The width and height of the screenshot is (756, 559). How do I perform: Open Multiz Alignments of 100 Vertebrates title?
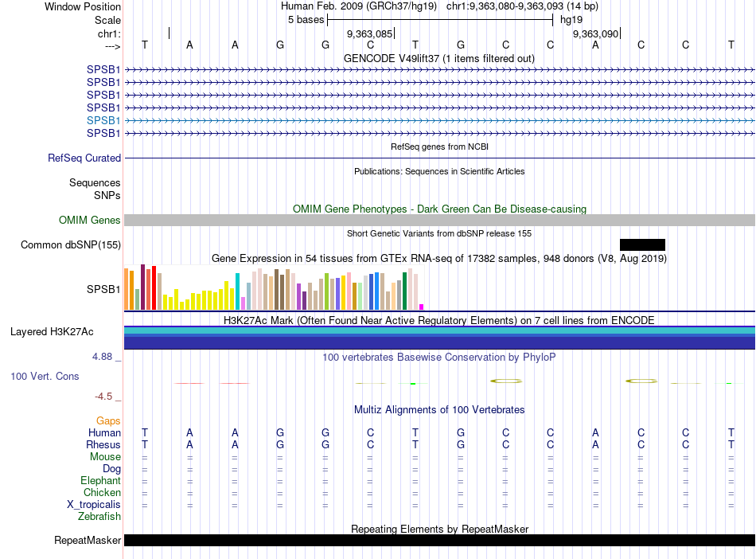[x=439, y=410]
